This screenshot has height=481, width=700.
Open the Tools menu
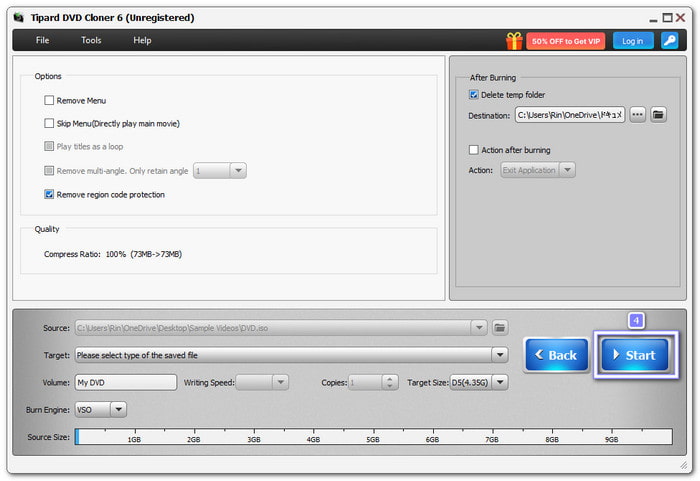coord(91,41)
